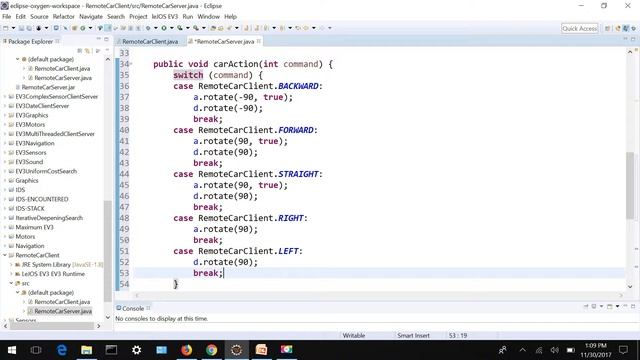Open the Source menu

tap(39, 17)
